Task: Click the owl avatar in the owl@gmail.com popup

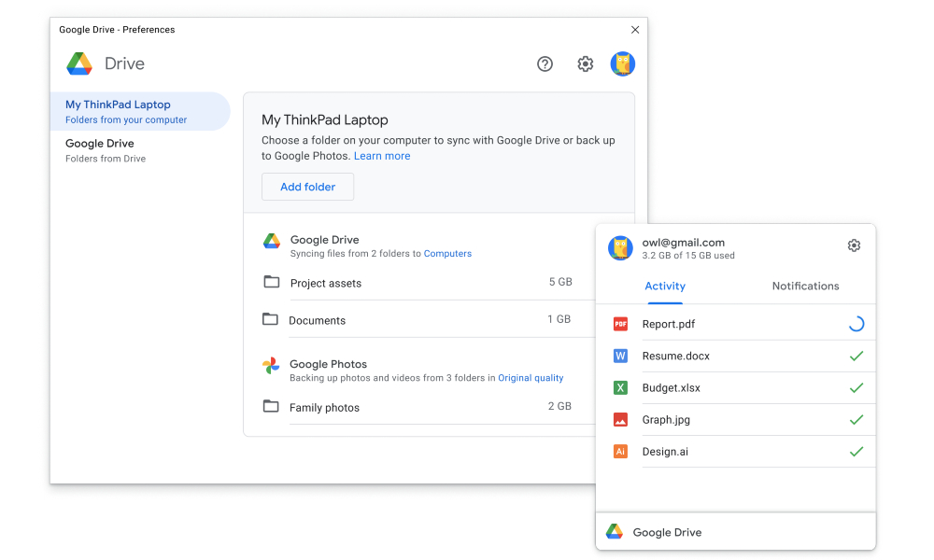Action: (620, 248)
